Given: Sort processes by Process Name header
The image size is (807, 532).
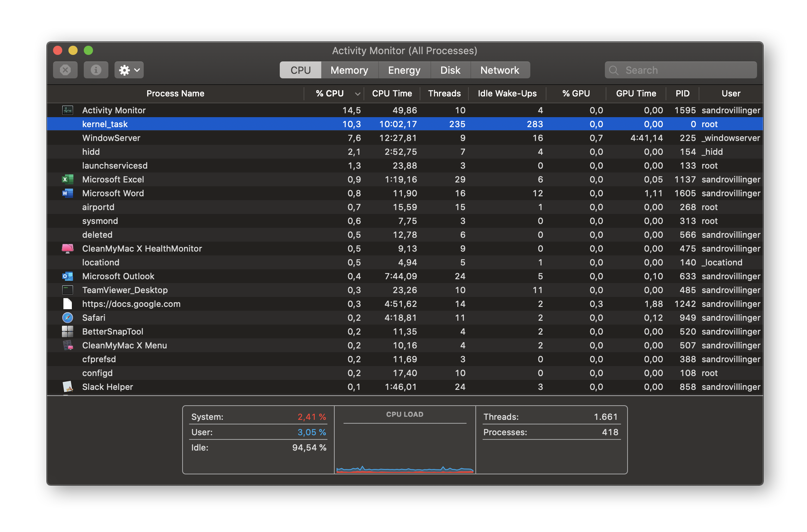Looking at the screenshot, I should point(175,93).
